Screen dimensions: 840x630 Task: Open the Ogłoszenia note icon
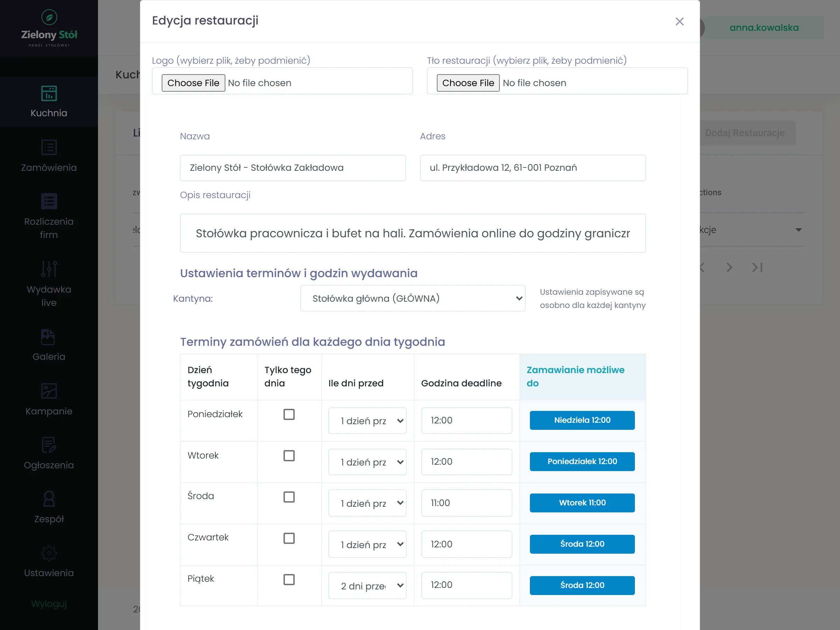[x=49, y=445]
